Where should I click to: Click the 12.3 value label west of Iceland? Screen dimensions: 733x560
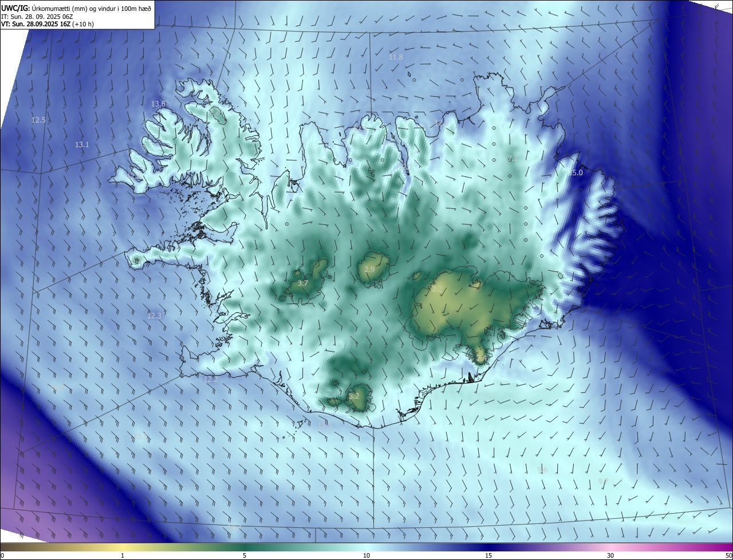pyautogui.click(x=154, y=316)
